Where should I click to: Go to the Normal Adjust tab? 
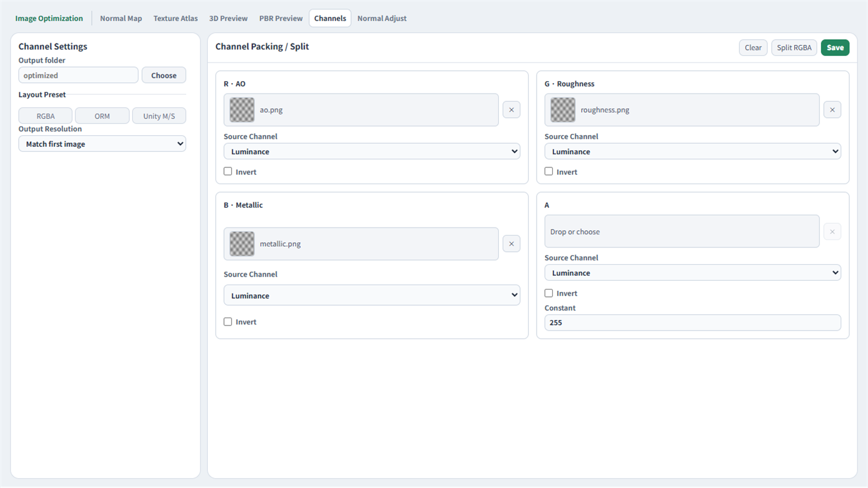point(382,19)
